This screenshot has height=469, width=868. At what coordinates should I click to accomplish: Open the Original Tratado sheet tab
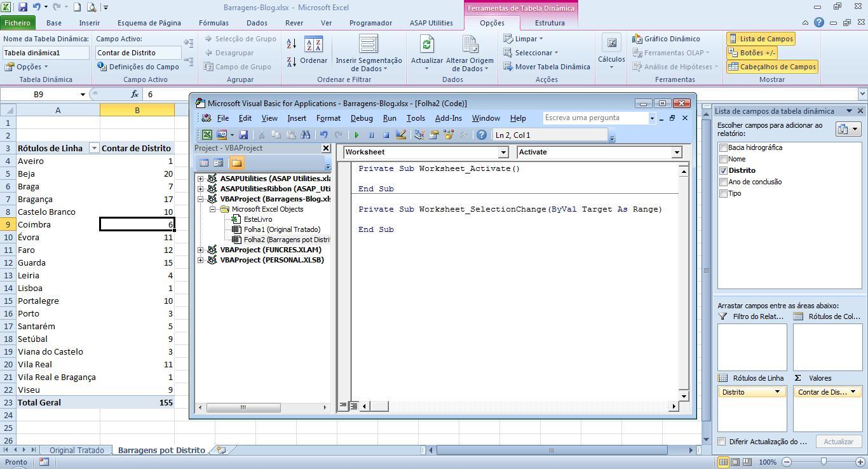click(77, 450)
